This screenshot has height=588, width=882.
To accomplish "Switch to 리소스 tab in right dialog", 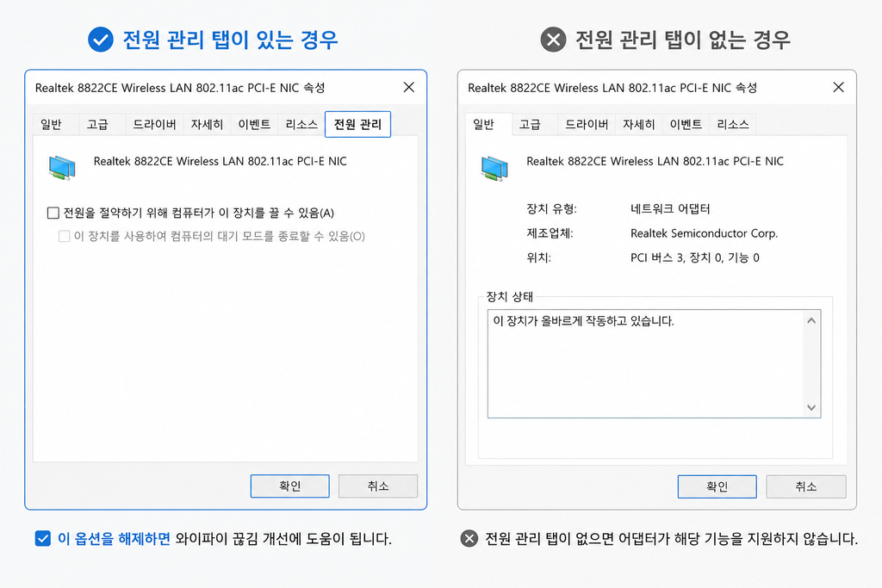I will 733,124.
